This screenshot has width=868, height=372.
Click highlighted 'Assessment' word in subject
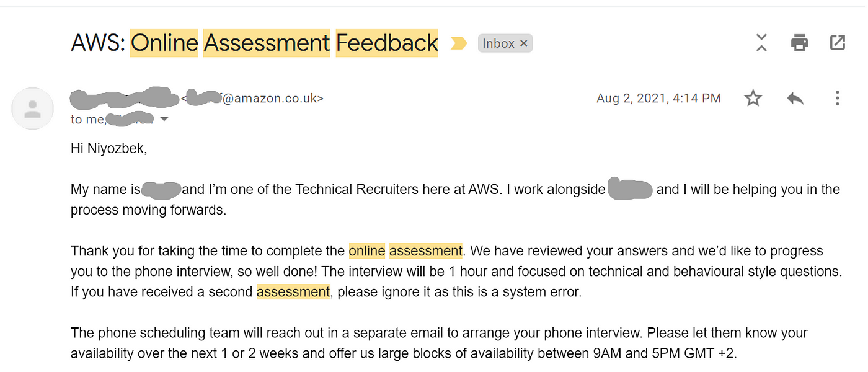pyautogui.click(x=267, y=43)
